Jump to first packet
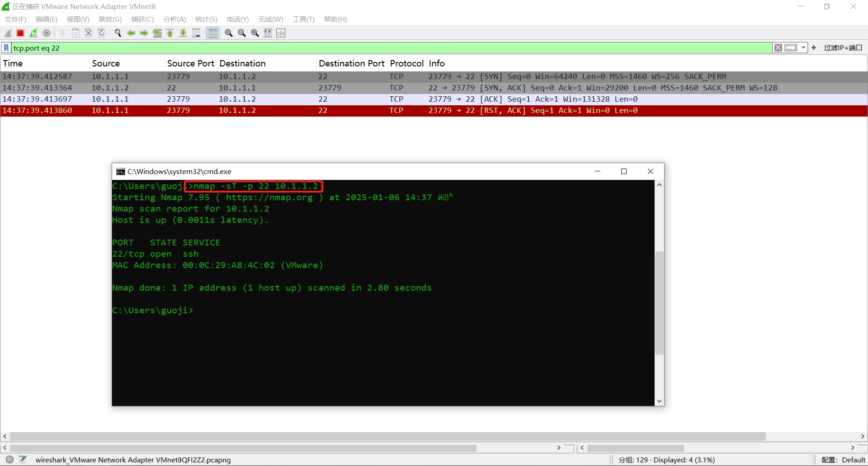868x466 pixels. pos(170,33)
